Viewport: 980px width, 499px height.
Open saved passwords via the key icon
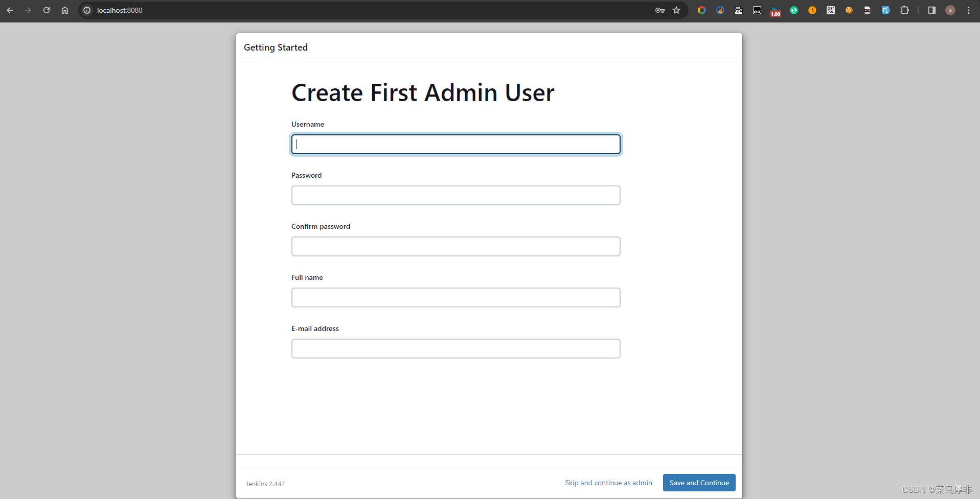coord(659,10)
